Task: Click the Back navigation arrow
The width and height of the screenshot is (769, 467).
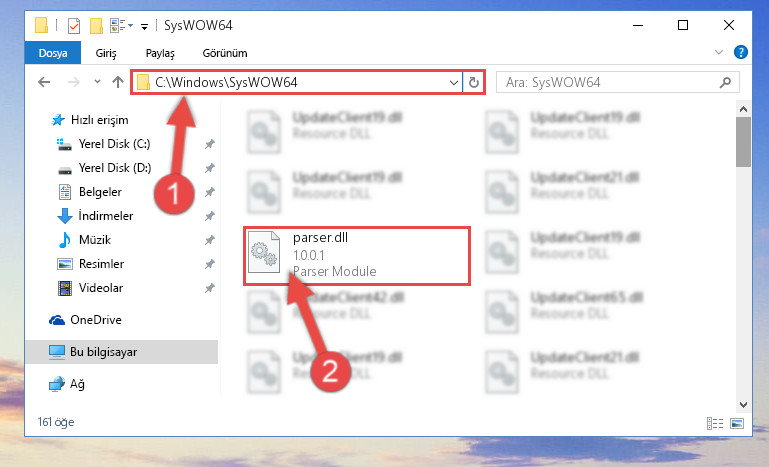Action: click(x=44, y=82)
